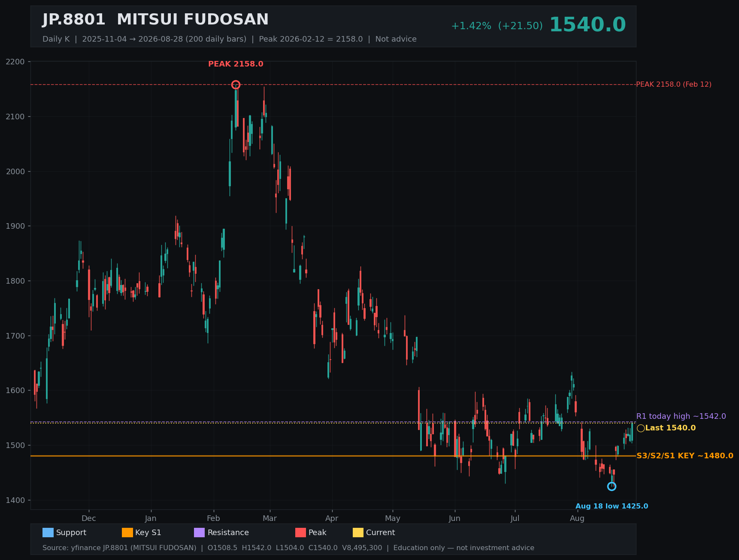Click the "Dec" month label on the time axis
Screen dimensions: 739x560
coord(89,518)
